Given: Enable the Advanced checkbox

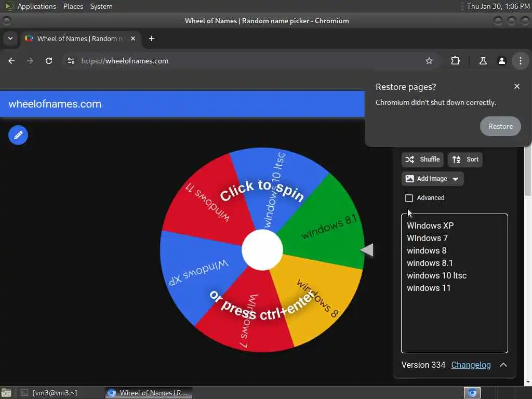Looking at the screenshot, I should 409,198.
